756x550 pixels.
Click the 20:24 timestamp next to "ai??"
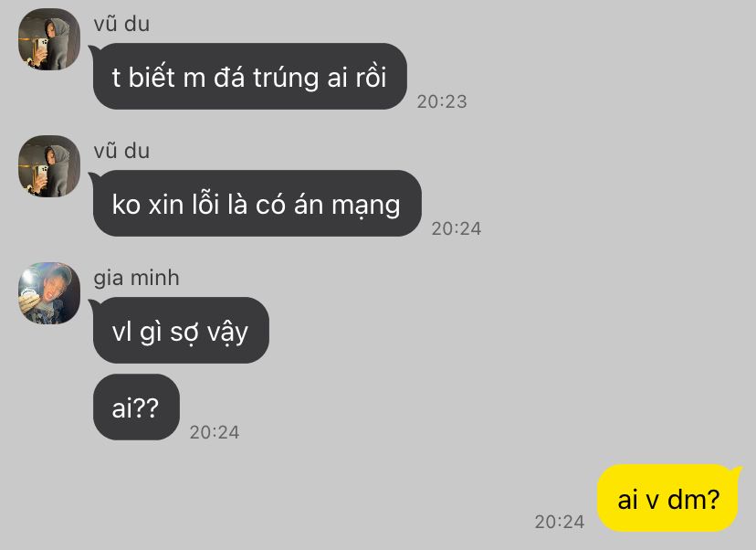pos(215,432)
